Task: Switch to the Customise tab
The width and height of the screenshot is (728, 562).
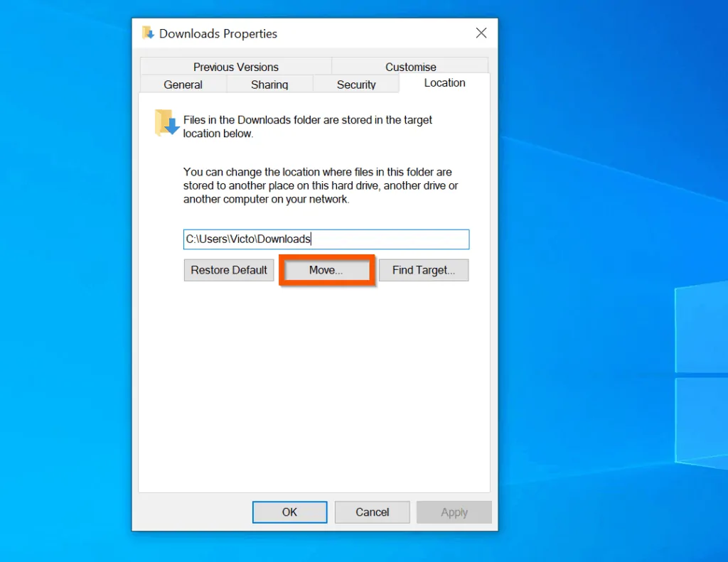Action: [x=409, y=66]
